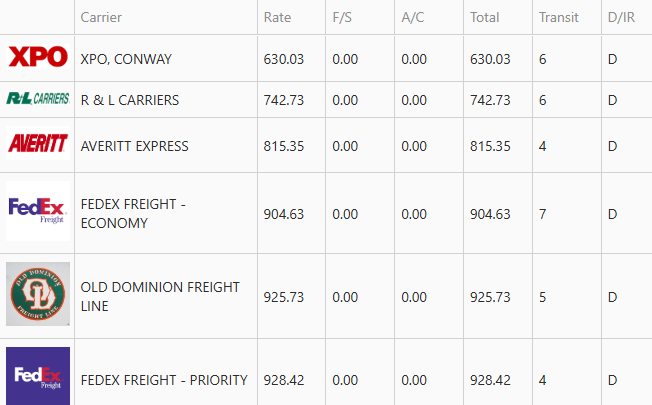Screen dimensions: 652x405
Task: Select the R & L CARRIERS row name
Action: coord(130,100)
